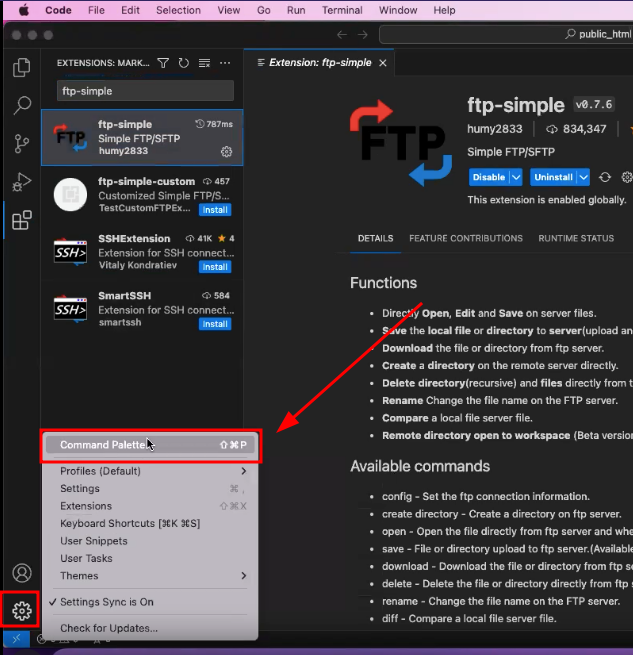Image resolution: width=633 pixels, height=655 pixels.
Task: Open the Uninstall button dropdown arrow
Action: 584,177
